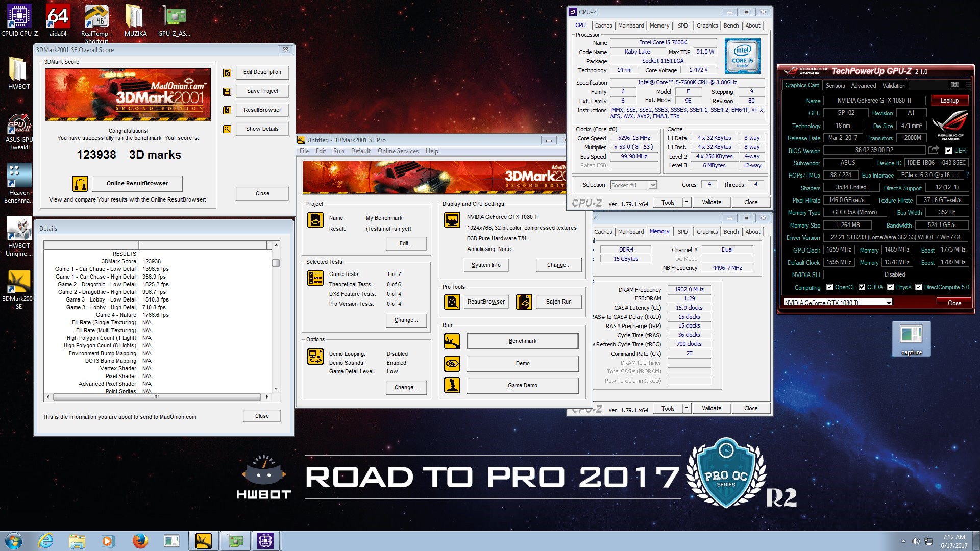Click the Details list vertical scrollbar thumb
Screen dimensions: 980x551
[x=276, y=263]
